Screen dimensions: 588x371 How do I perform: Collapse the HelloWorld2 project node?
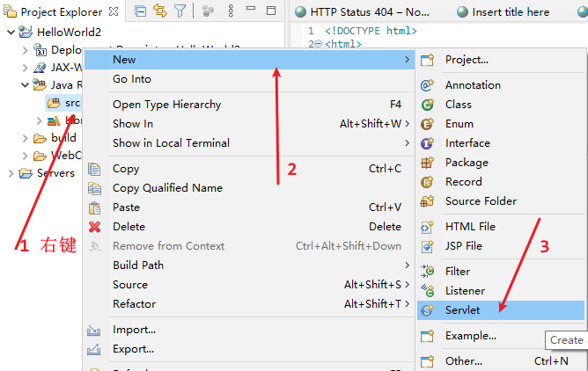click(11, 33)
